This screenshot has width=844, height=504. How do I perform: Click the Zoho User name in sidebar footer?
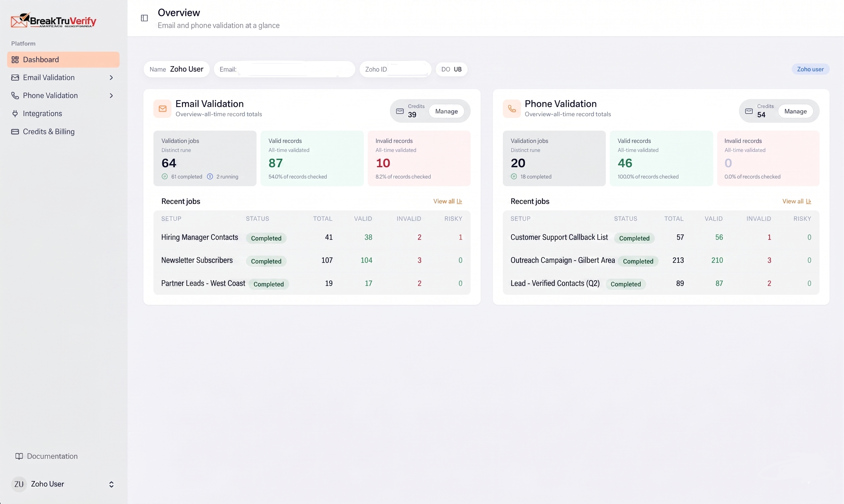click(48, 484)
